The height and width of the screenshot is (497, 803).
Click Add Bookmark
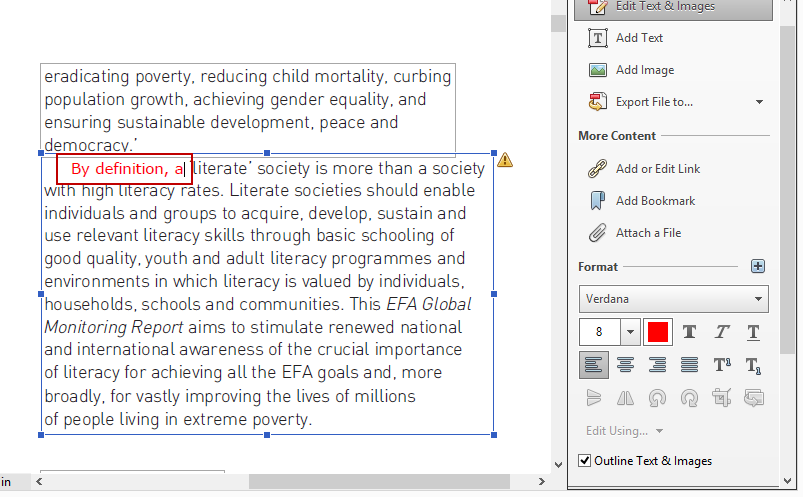(x=656, y=201)
